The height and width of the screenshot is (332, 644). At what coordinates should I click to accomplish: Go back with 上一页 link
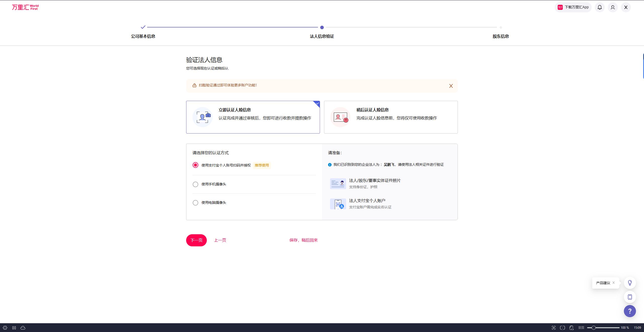pyautogui.click(x=220, y=240)
